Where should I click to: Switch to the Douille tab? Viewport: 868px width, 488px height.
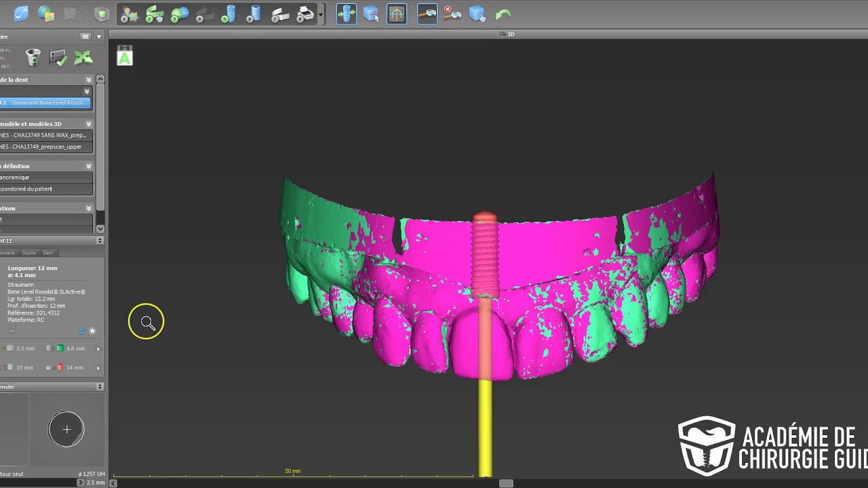click(x=28, y=253)
